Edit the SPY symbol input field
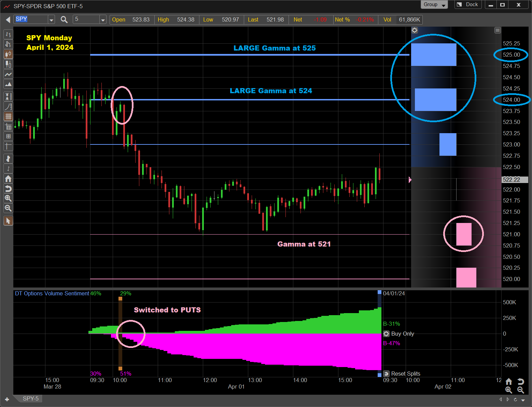The width and height of the screenshot is (532, 407). 31,19
